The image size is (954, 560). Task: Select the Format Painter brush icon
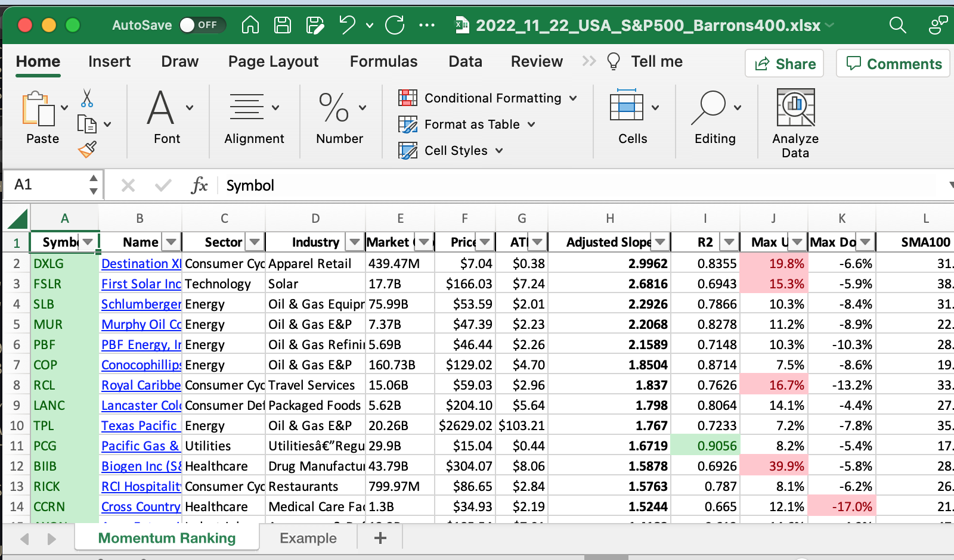(x=87, y=149)
